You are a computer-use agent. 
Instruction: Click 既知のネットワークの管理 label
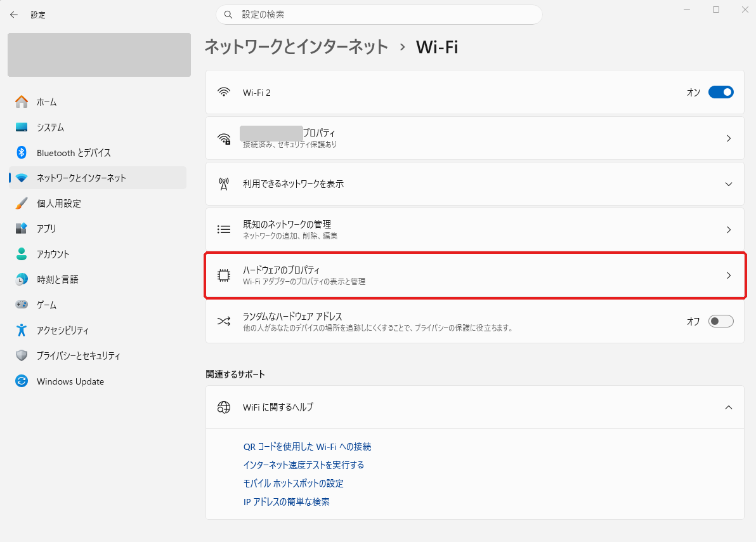[x=287, y=224]
